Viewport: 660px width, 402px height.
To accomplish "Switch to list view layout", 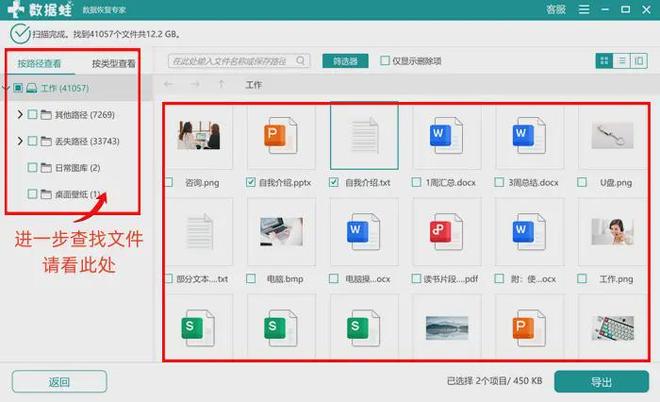I will pos(621,61).
